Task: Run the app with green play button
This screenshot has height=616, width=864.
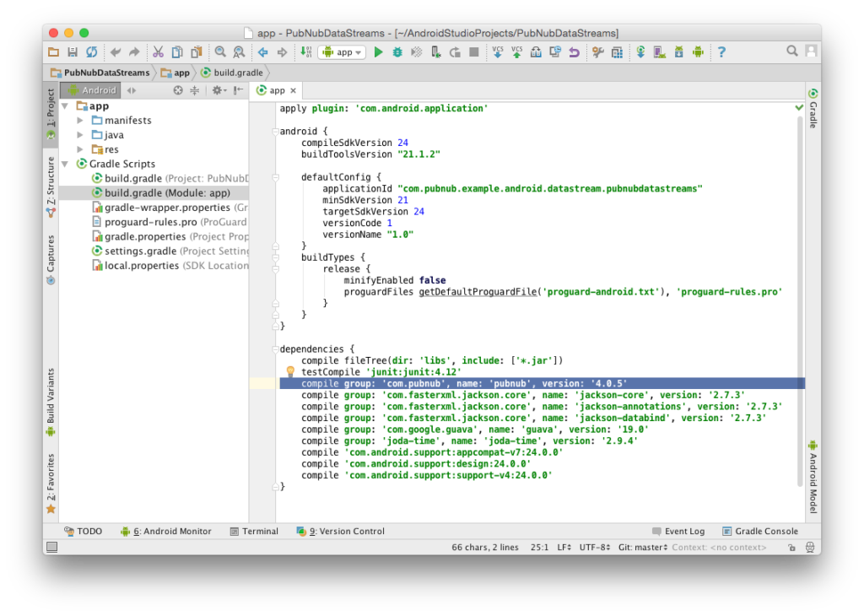Action: [x=378, y=52]
